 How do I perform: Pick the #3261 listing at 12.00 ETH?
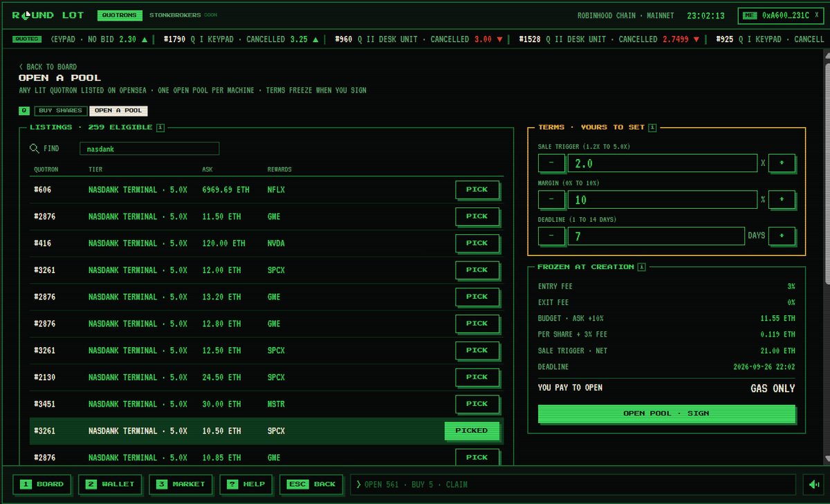[477, 270]
